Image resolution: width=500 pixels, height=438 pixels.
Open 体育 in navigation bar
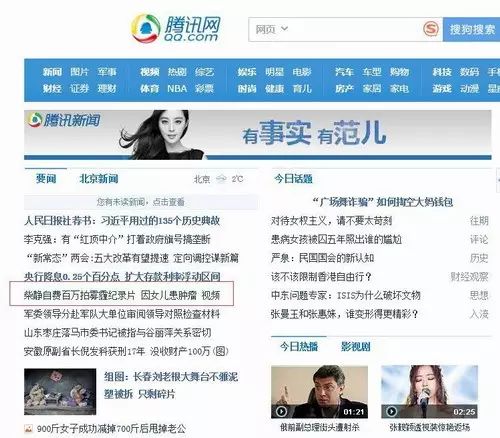click(149, 89)
